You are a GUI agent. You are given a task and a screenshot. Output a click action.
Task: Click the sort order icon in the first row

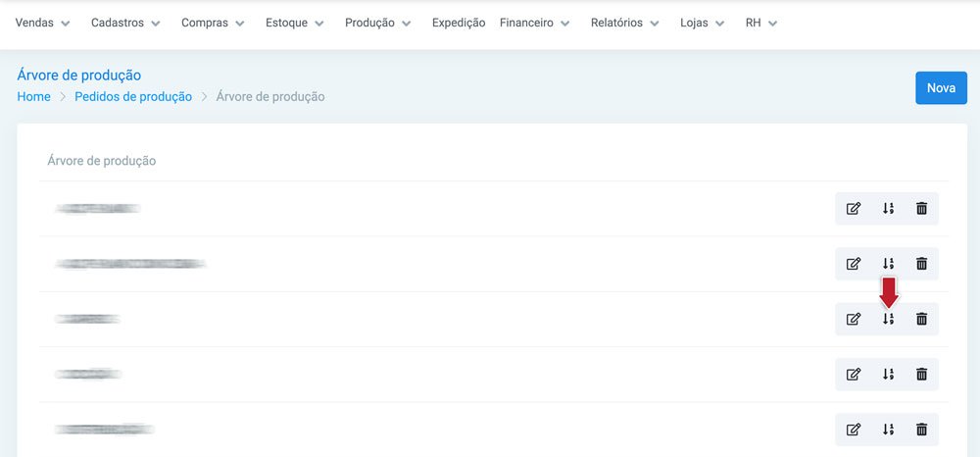(888, 209)
